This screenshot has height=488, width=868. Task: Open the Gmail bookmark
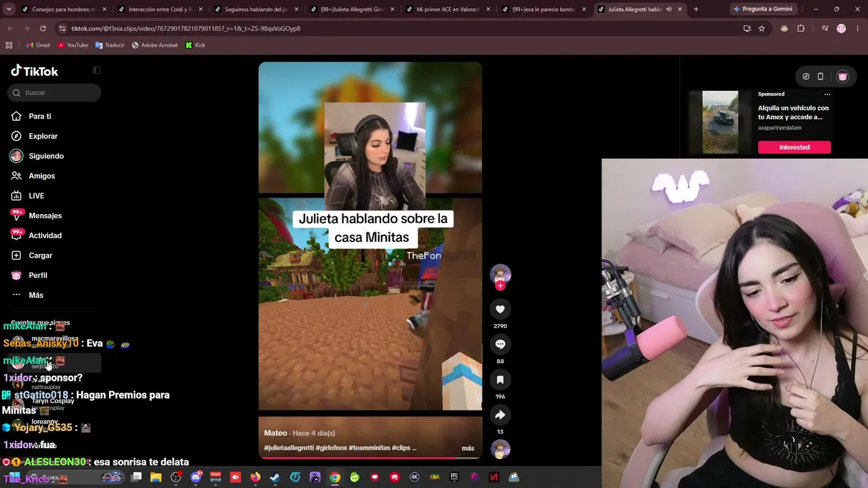[x=38, y=45]
